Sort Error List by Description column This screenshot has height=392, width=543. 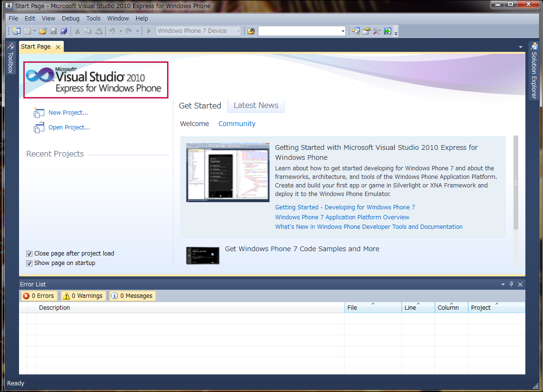click(x=190, y=307)
